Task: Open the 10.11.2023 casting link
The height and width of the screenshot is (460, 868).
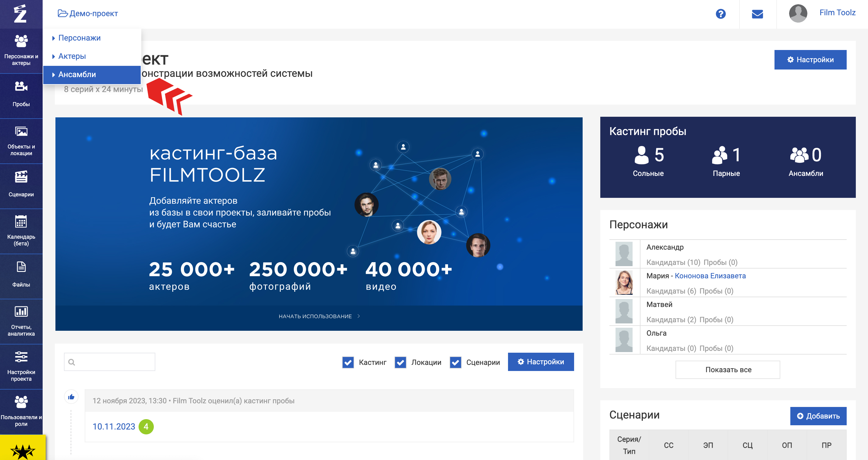Action: (114, 426)
